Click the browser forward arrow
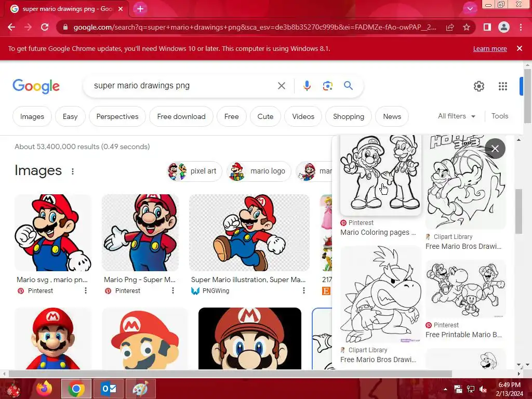Screen dimensions: 532x399 coord(28,27)
